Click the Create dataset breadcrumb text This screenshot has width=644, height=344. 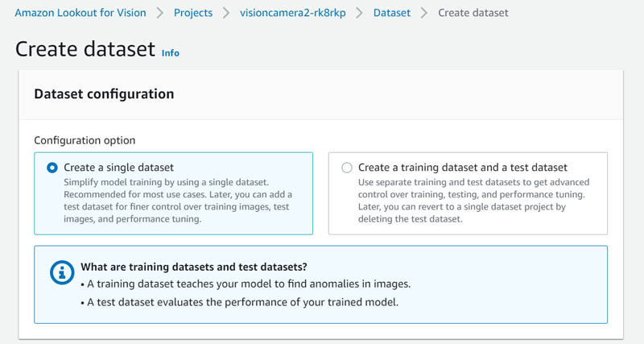[473, 13]
